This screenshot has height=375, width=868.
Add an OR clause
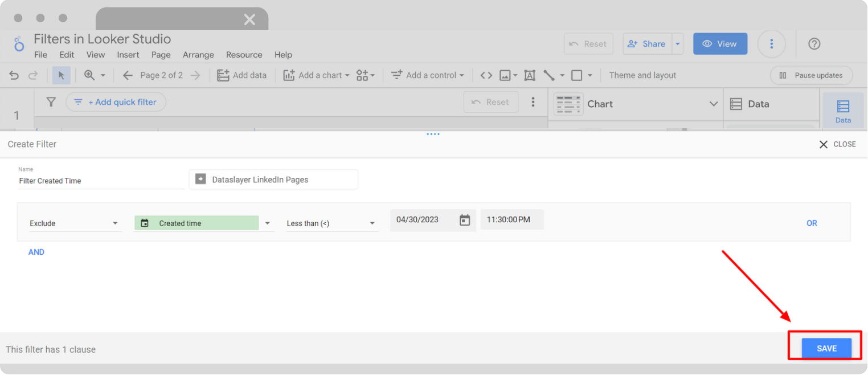pos(812,223)
